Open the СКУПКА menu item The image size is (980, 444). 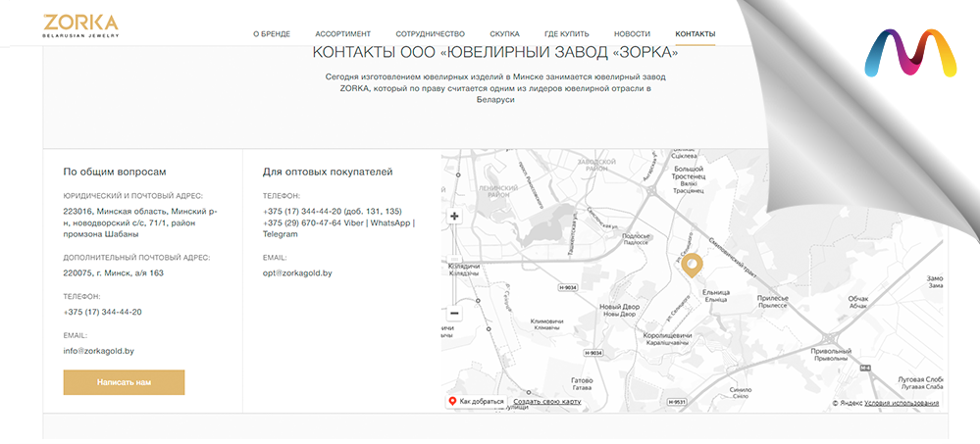click(x=504, y=34)
